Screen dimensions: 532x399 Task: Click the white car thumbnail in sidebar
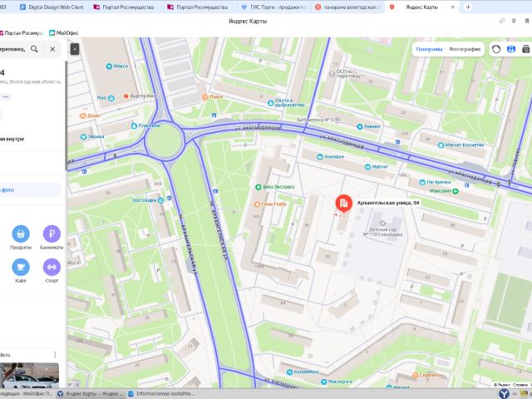[29, 376]
